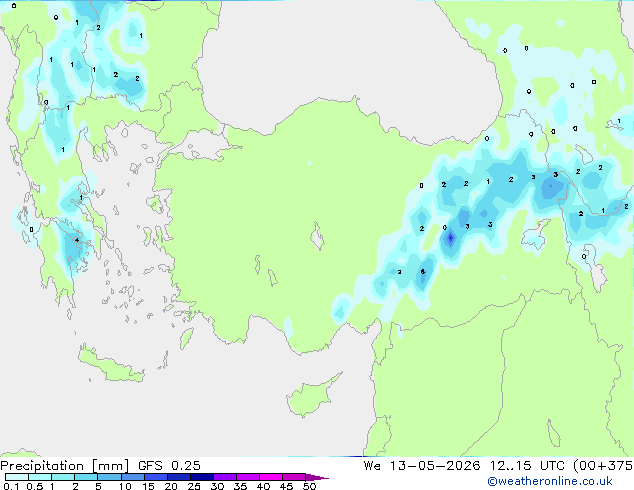
Task: Click the over-50 mm legend arrow tip
Action: tap(317, 477)
